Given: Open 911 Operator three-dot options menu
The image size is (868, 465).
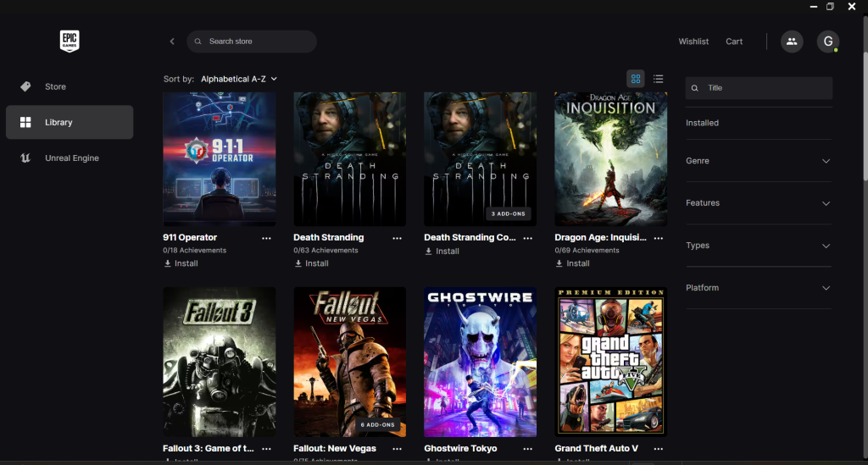Looking at the screenshot, I should pyautogui.click(x=266, y=238).
